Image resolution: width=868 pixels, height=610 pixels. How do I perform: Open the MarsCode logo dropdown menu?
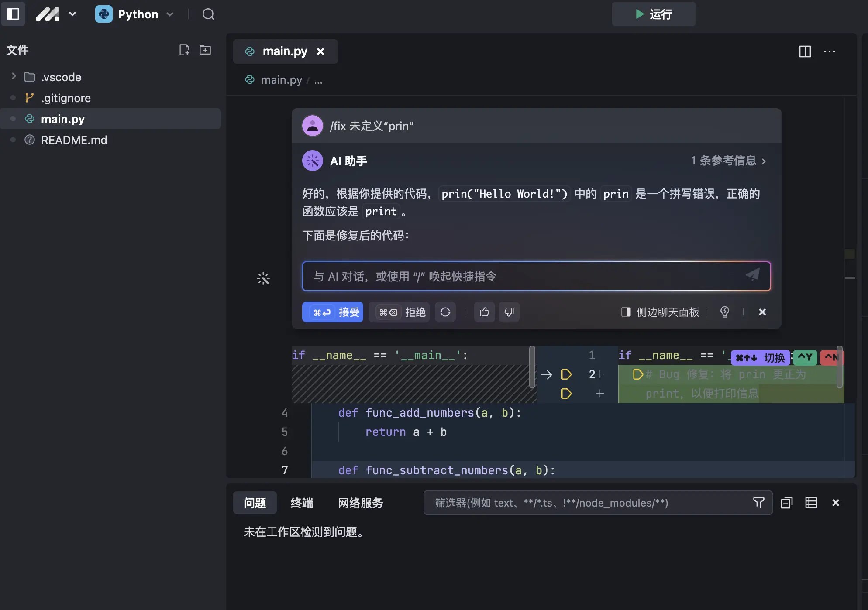coord(56,14)
